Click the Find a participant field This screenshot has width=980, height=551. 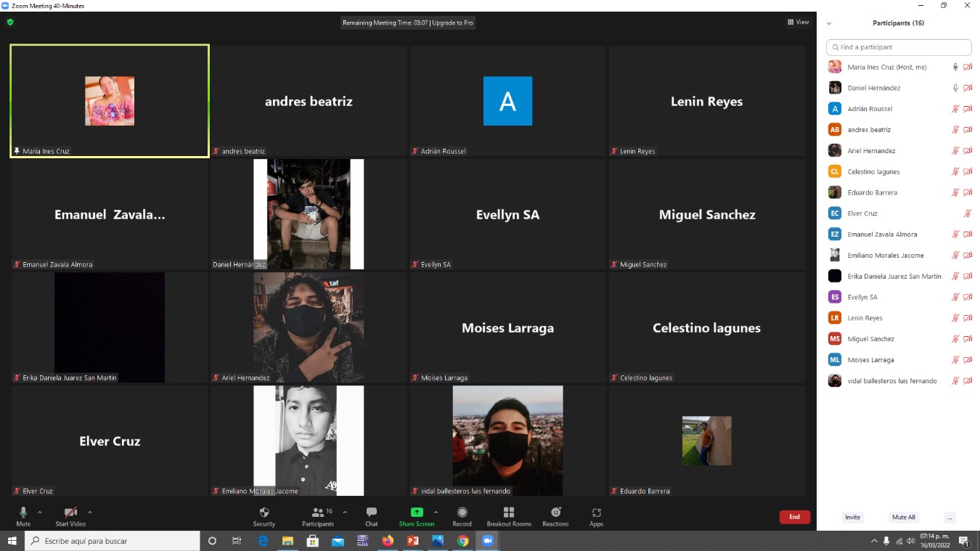899,47
